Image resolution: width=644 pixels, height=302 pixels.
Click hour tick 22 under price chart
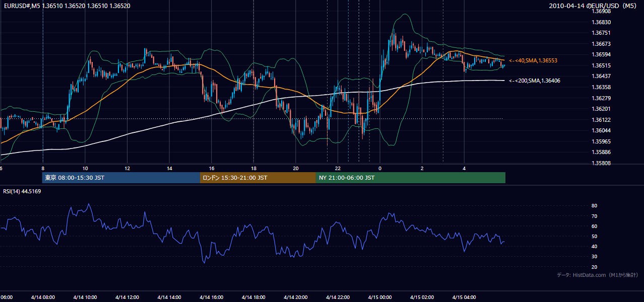(x=338, y=169)
